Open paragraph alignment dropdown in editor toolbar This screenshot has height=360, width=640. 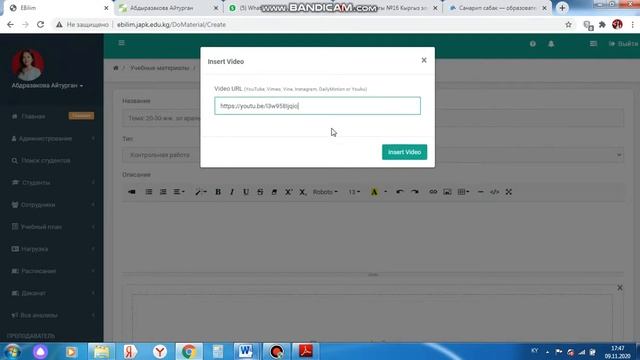179,192
